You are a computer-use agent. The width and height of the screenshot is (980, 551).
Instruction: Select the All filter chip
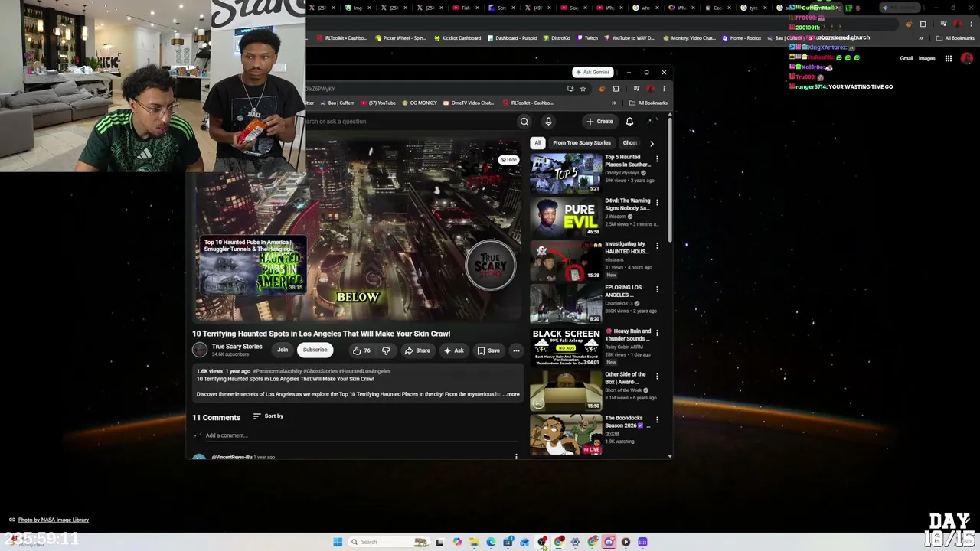pos(537,143)
